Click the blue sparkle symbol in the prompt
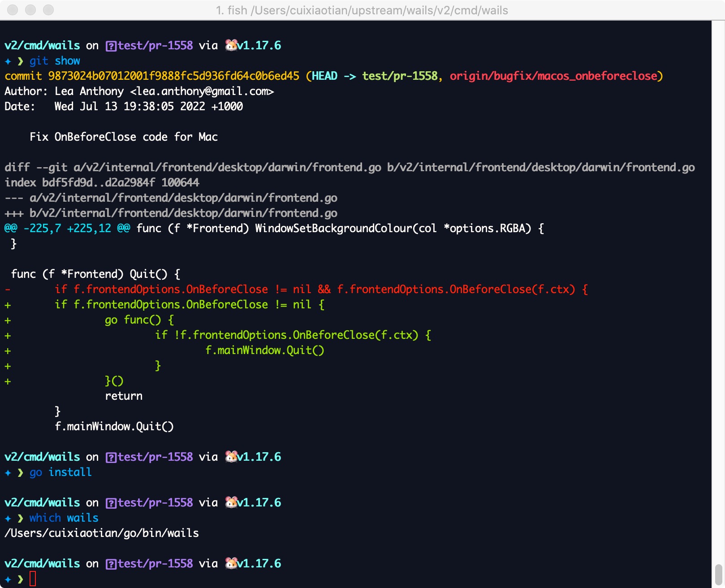The width and height of the screenshot is (725, 588). 8,61
